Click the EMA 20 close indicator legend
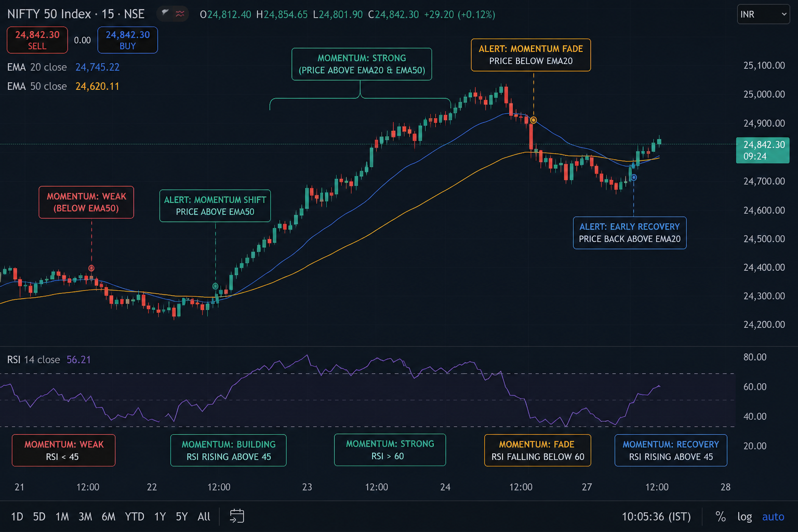This screenshot has height=532, width=798. [37, 67]
